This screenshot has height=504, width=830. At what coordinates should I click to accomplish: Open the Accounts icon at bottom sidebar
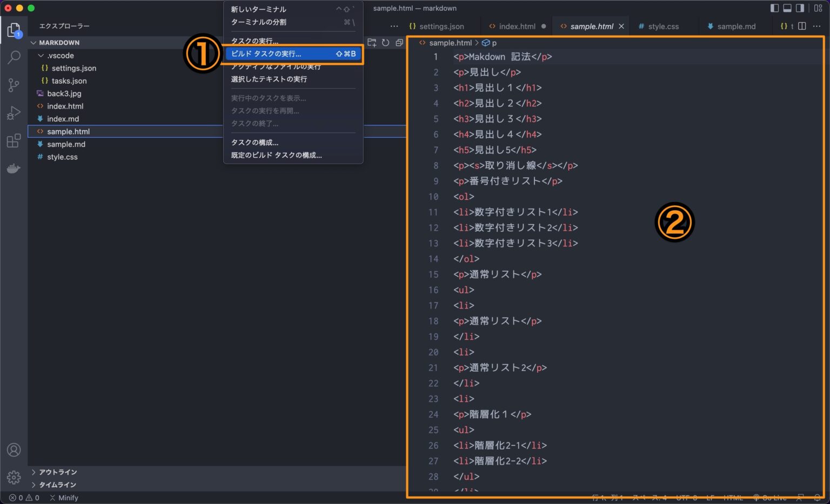(14, 449)
